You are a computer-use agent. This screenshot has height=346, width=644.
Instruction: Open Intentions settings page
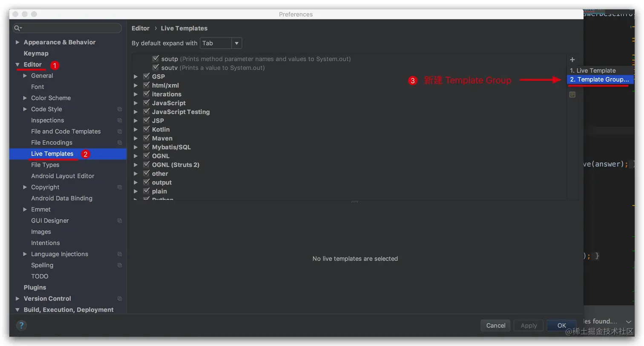(x=46, y=243)
